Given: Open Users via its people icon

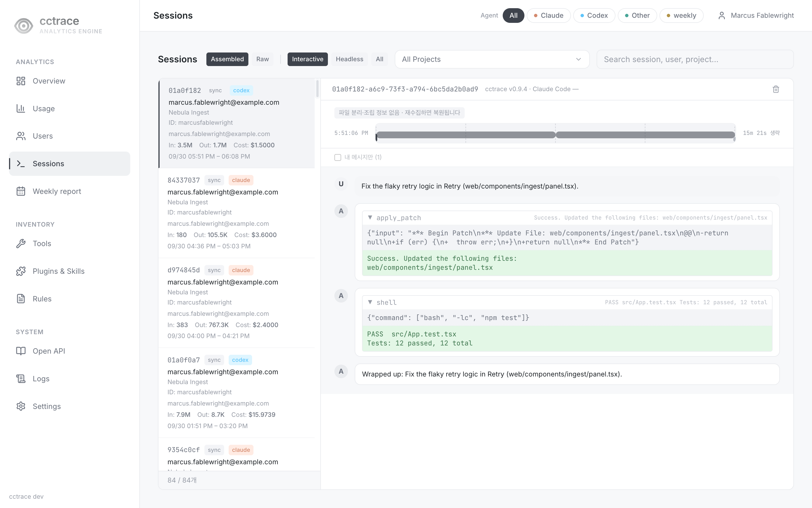Looking at the screenshot, I should 21,136.
